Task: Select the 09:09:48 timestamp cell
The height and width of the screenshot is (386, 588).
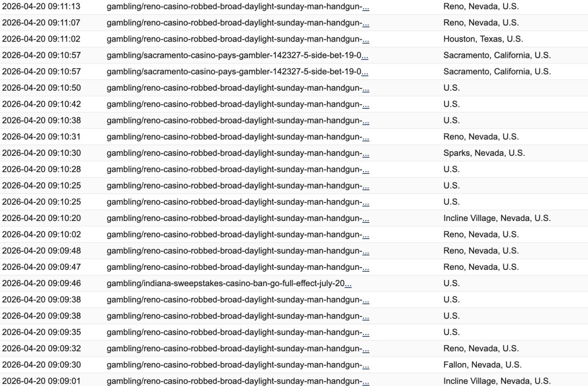Action: point(42,251)
